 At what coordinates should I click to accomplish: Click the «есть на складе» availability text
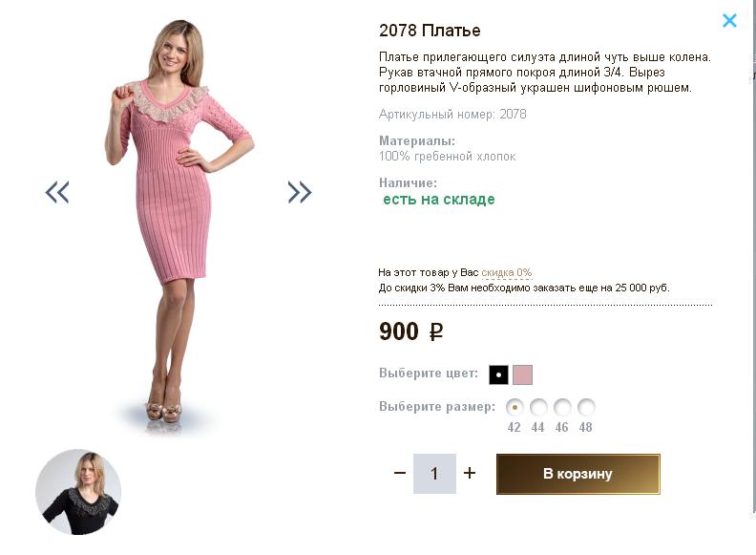(439, 200)
